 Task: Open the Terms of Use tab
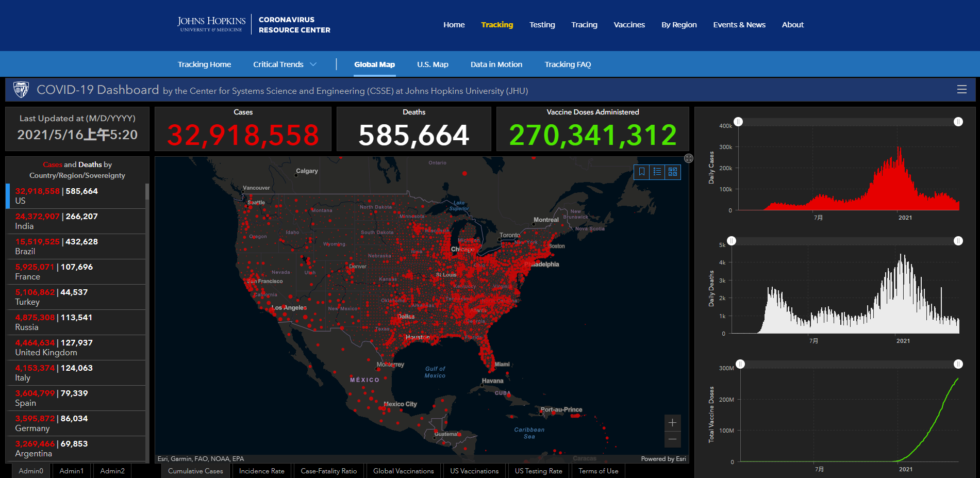click(x=599, y=471)
